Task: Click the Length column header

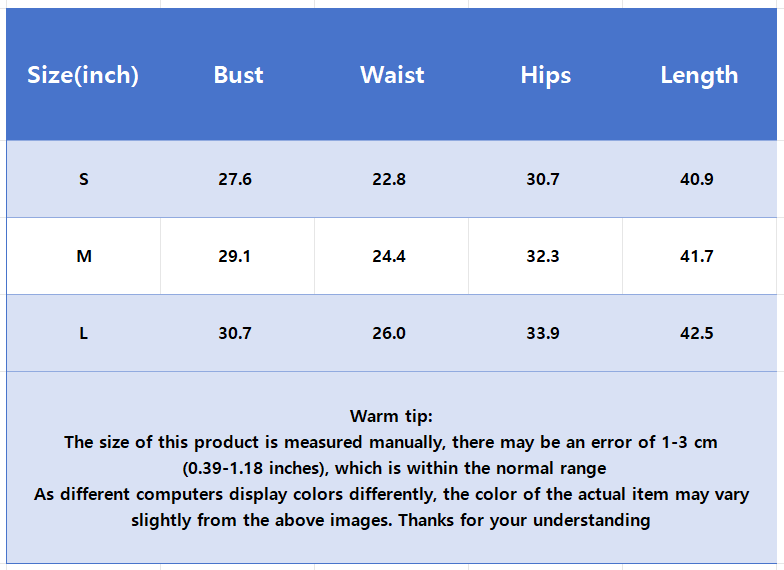Action: (699, 75)
